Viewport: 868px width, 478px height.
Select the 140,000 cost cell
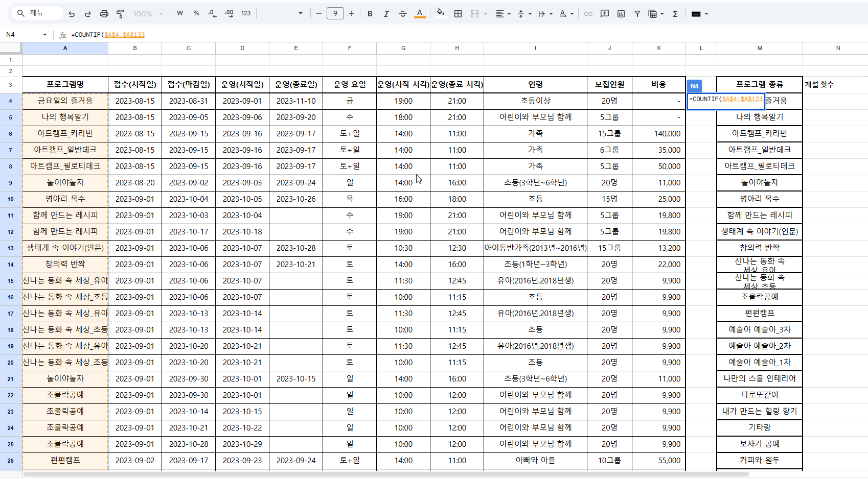[x=659, y=134]
